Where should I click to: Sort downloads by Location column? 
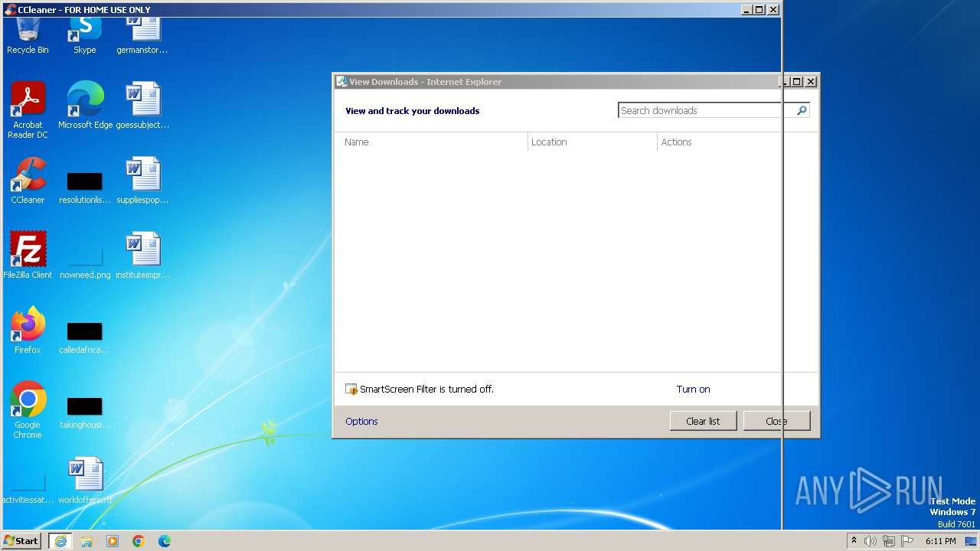593,142
